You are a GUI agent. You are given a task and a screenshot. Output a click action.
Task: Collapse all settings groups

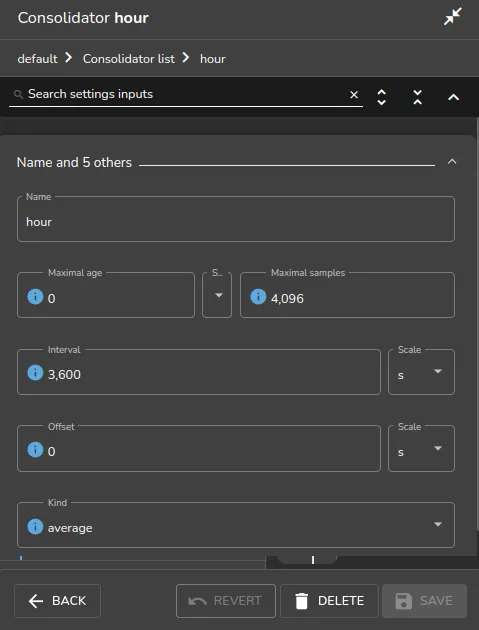pyautogui.click(x=418, y=97)
